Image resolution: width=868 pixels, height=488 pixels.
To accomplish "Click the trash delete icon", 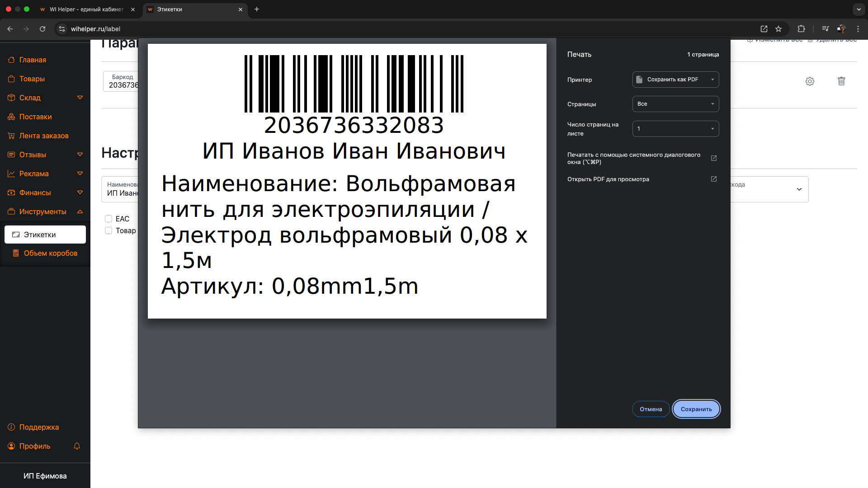I will (x=841, y=81).
